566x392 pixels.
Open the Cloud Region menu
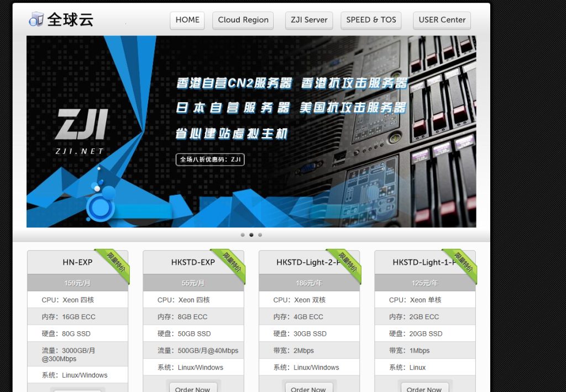[243, 20]
